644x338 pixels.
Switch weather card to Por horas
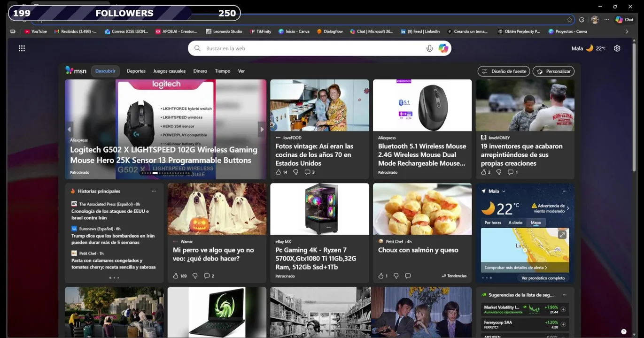(x=493, y=223)
